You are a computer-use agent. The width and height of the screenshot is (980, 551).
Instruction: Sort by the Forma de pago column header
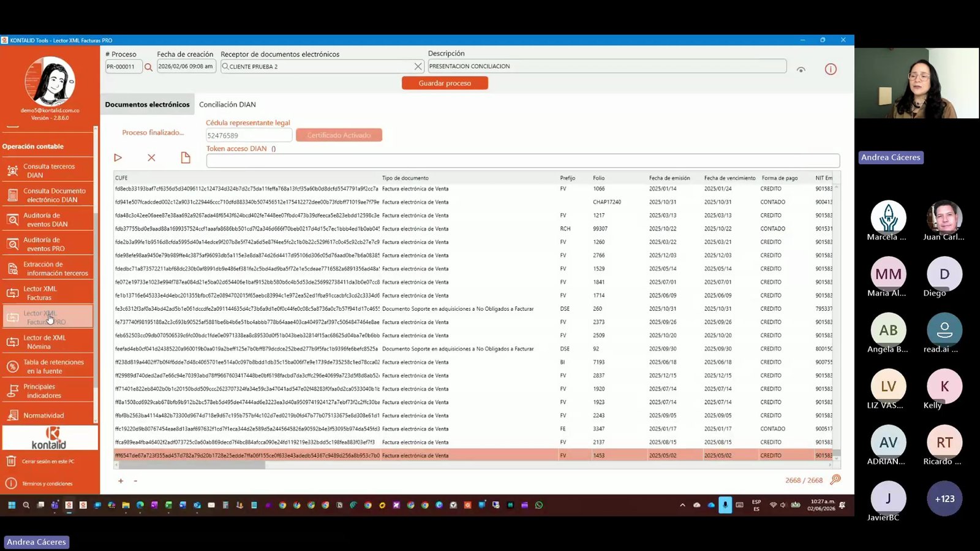[780, 178]
